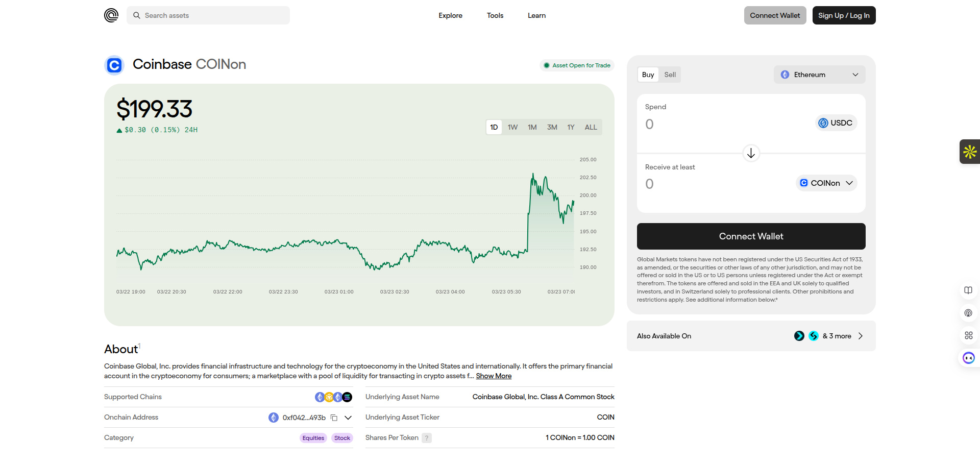Click the Ondo logo in header
980x465 pixels.
click(x=111, y=15)
